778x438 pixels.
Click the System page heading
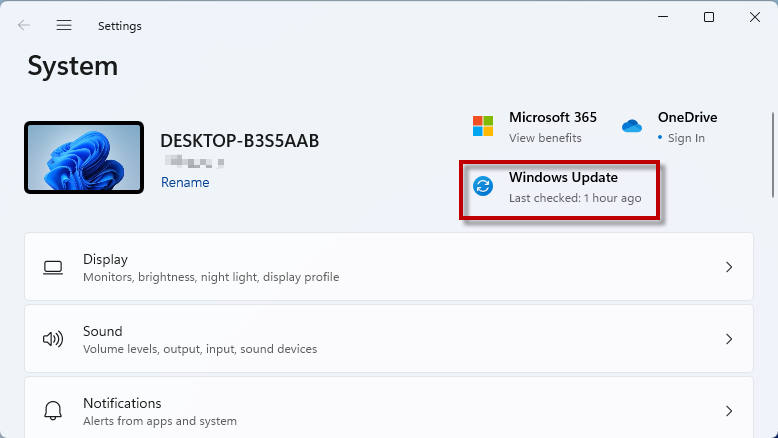[x=73, y=66]
